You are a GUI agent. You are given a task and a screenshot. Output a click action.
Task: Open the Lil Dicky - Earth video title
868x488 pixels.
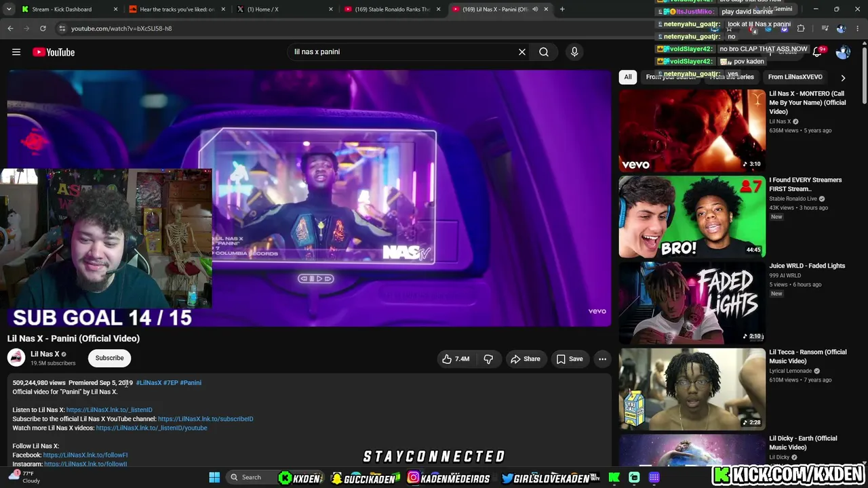[x=808, y=443]
